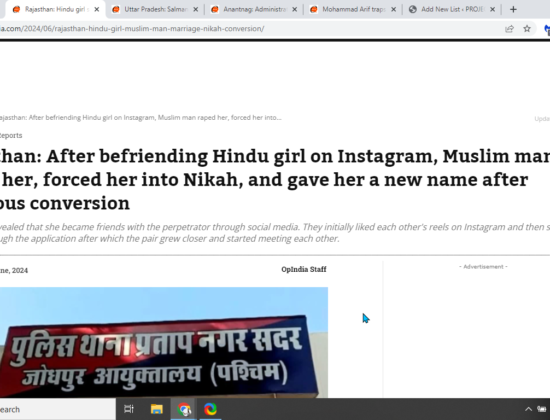550x420 pixels.
Task: Open the police station signboard image
Action: (164, 342)
